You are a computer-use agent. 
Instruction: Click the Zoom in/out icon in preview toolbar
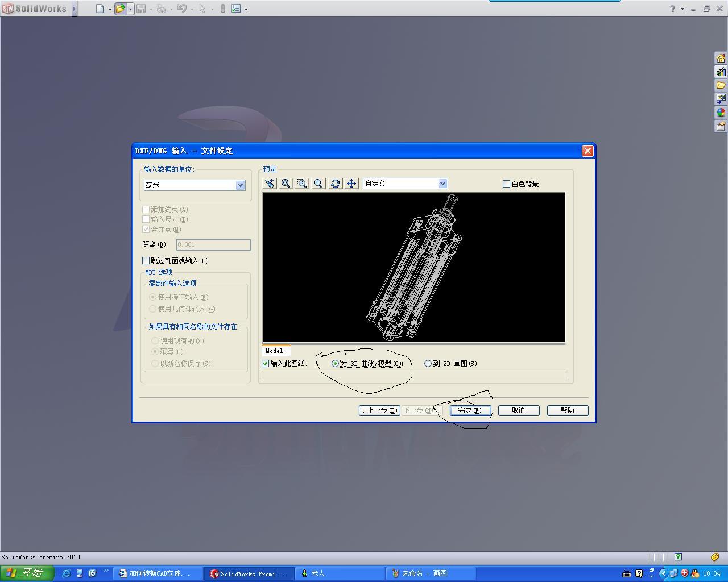pyautogui.click(x=318, y=184)
